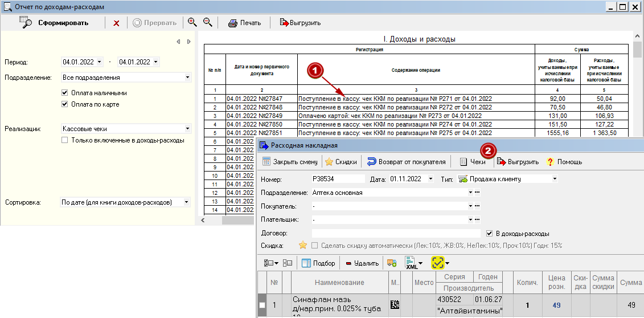Screen dimensions: 644x318
Task: Open the invoice Дата dropdown
Action: coord(430,179)
